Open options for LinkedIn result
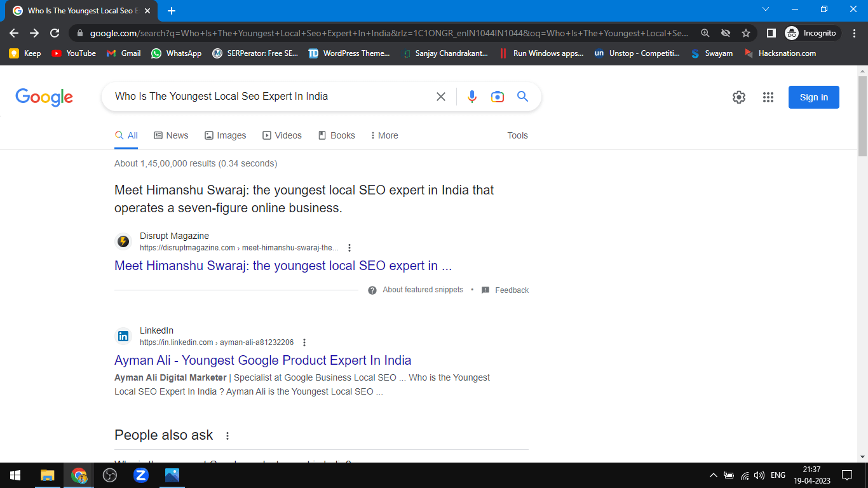 coord(304,342)
